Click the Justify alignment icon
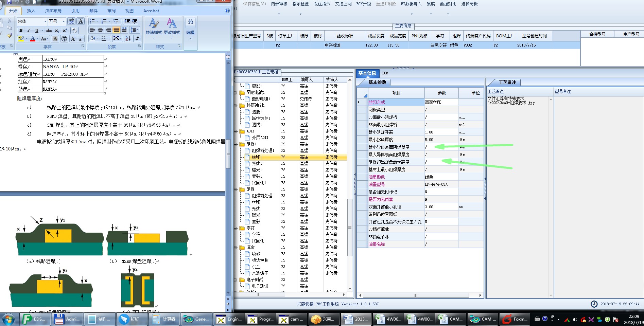 pyautogui.click(x=117, y=30)
